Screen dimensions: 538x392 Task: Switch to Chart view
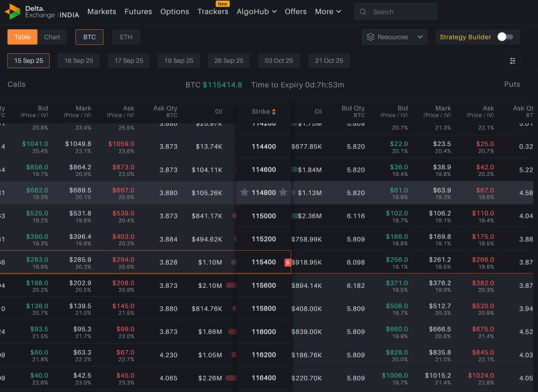coord(52,37)
